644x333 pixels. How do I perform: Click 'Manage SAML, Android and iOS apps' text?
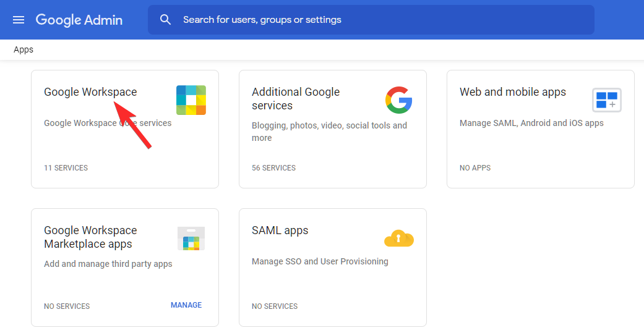531,123
